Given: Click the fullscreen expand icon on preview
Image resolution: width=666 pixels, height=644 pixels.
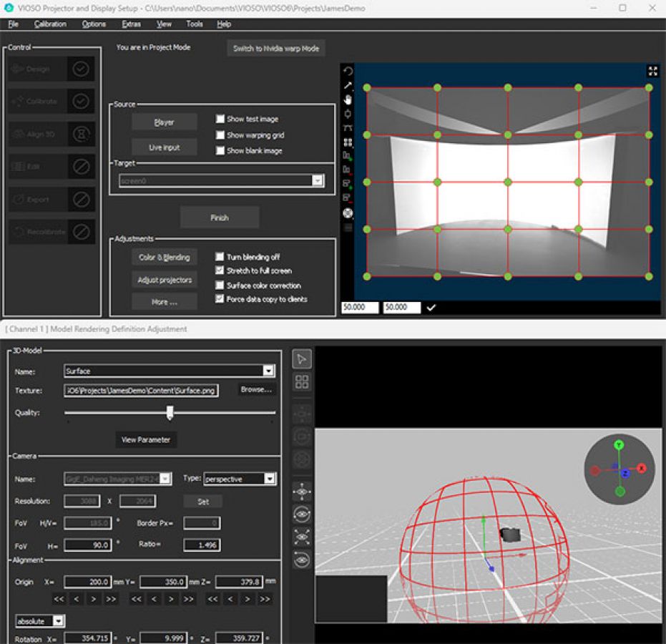Looking at the screenshot, I should pyautogui.click(x=652, y=70).
